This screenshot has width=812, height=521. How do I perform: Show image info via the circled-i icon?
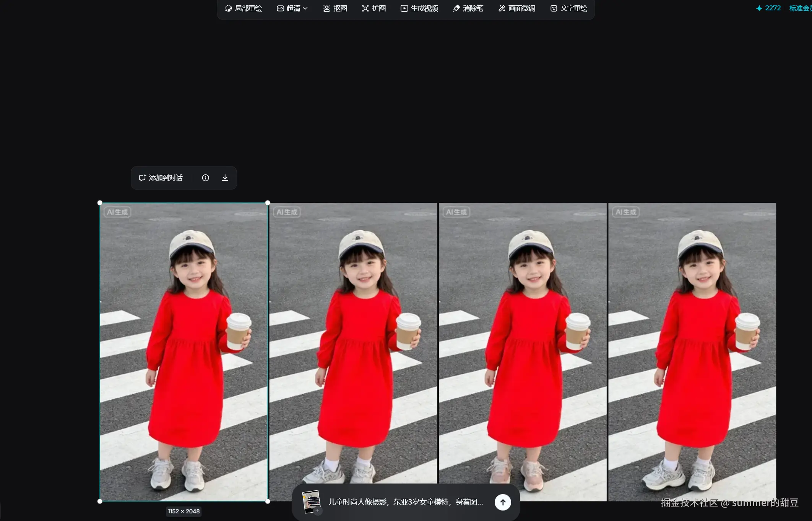[x=205, y=178]
